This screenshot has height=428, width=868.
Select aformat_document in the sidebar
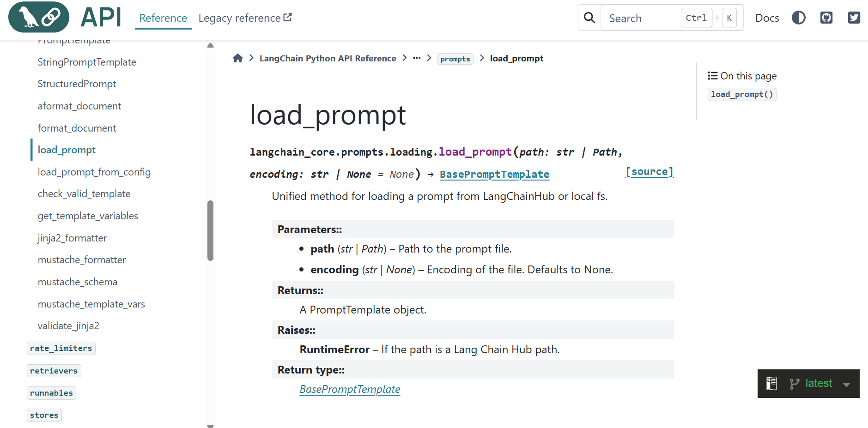point(79,106)
